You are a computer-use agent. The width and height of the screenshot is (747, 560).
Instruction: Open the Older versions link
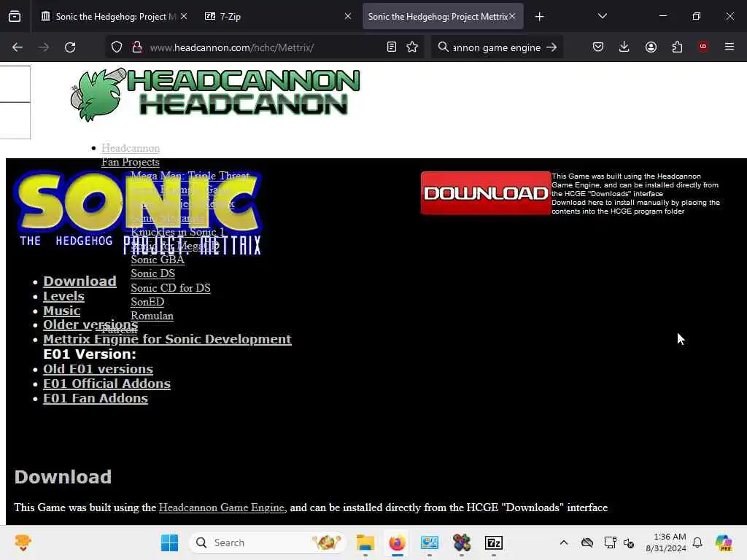(x=90, y=324)
